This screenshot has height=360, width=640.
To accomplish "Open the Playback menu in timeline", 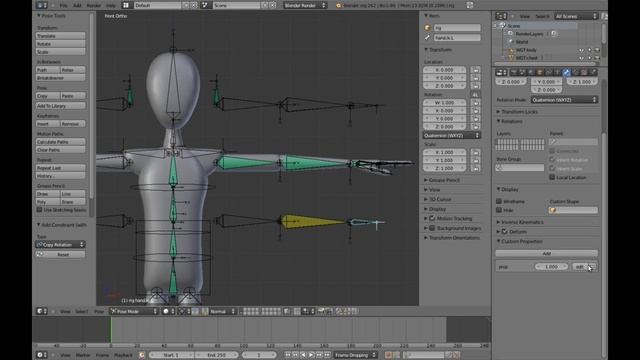I will point(123,355).
